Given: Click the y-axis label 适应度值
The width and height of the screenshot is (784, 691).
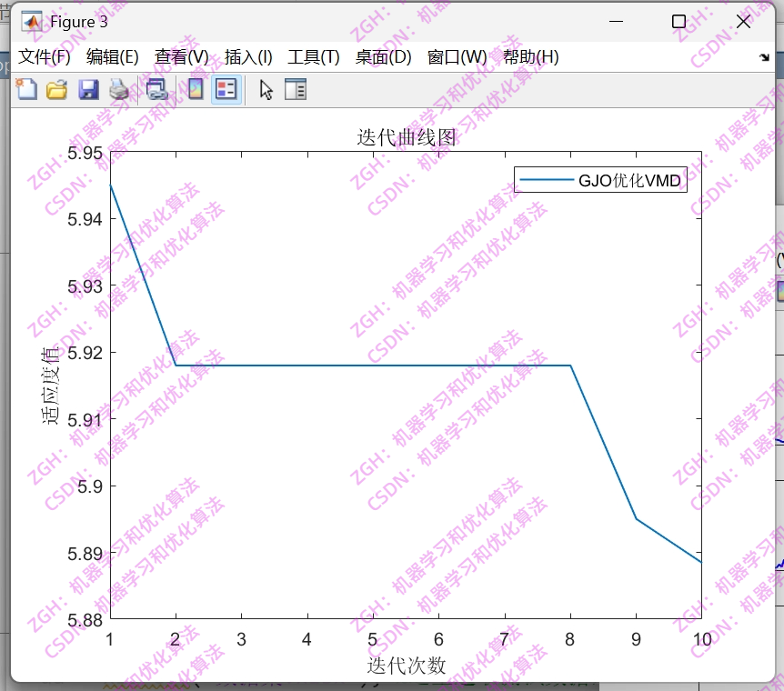Looking at the screenshot, I should pyautogui.click(x=50, y=386).
